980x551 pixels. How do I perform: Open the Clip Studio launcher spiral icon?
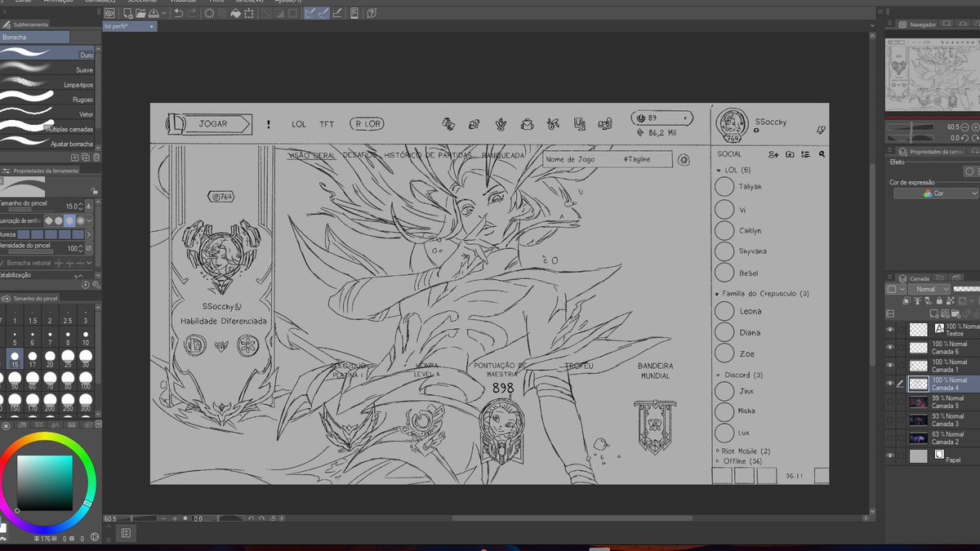[x=109, y=13]
